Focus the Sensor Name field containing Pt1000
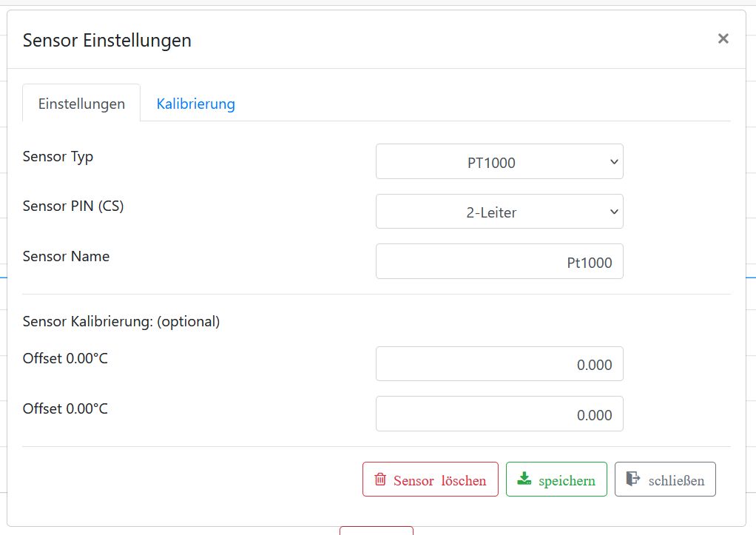756x535 pixels. point(499,262)
